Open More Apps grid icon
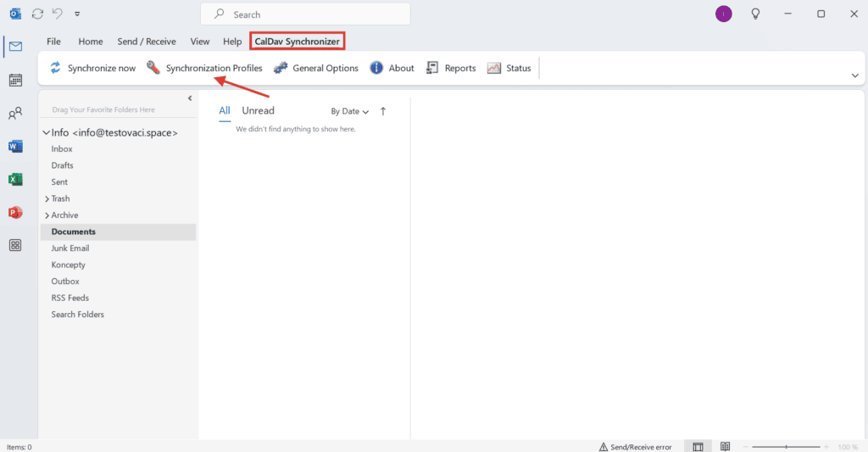The width and height of the screenshot is (868, 452). click(x=15, y=245)
